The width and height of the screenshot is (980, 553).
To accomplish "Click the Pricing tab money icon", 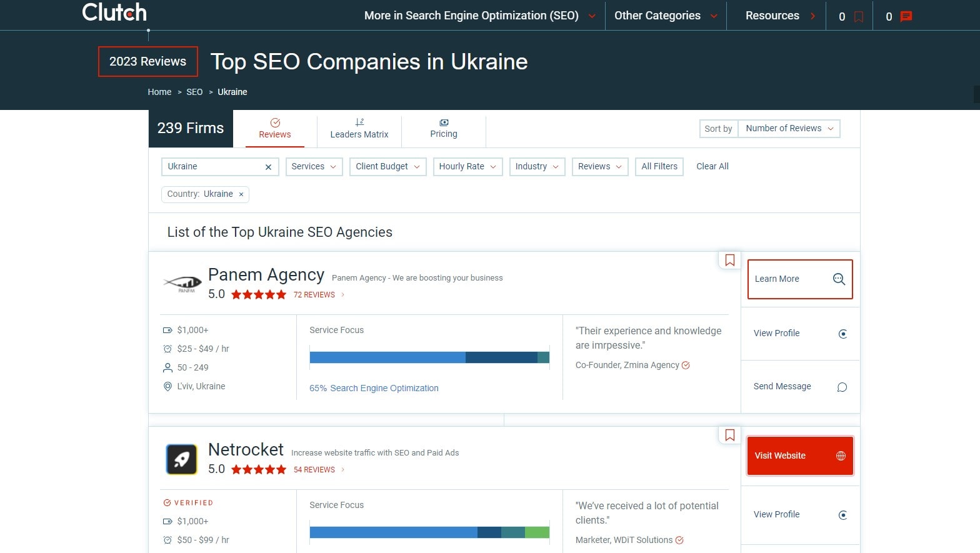I will coord(444,122).
